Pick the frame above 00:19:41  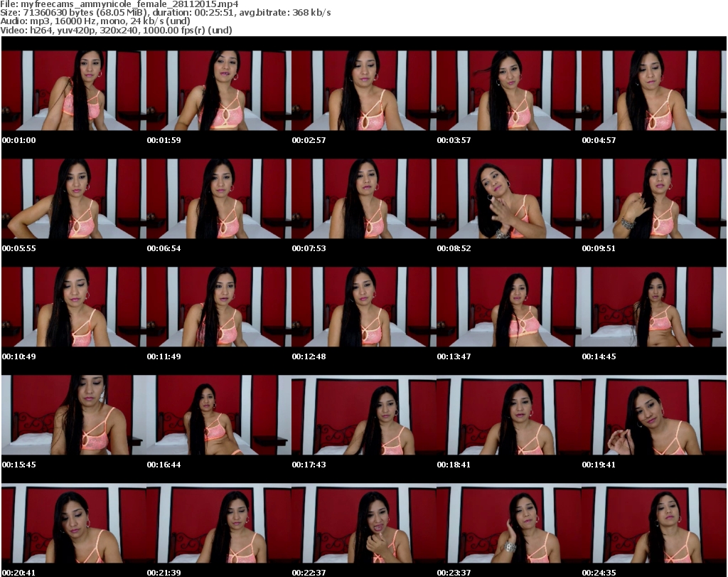[x=654, y=415]
